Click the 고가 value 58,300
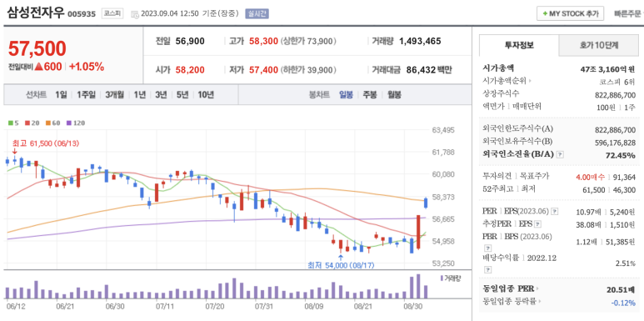644x321 pixels. (x=263, y=41)
